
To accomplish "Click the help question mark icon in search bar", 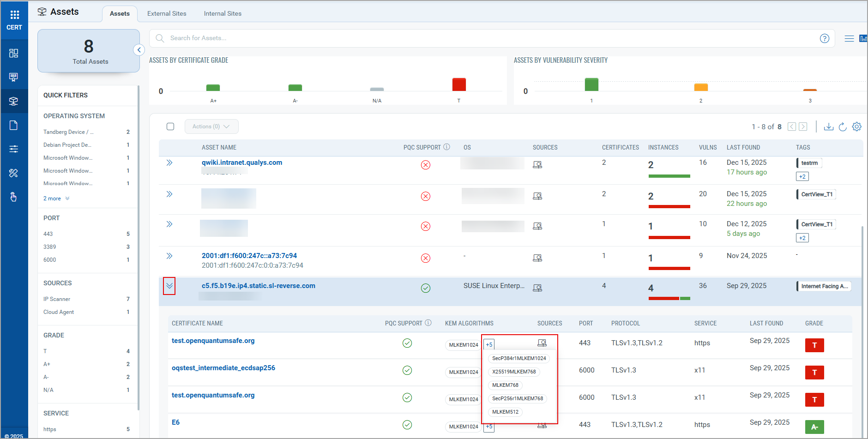I will click(825, 38).
